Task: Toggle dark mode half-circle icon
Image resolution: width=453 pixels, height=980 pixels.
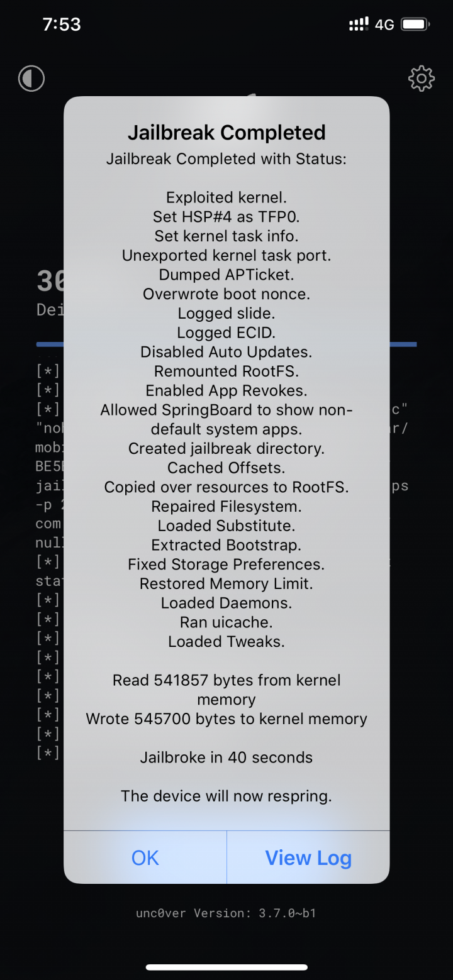Action: point(31,79)
